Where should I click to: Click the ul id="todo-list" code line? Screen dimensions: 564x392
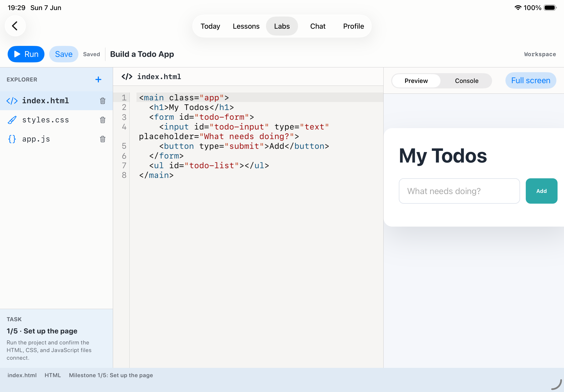tap(209, 166)
